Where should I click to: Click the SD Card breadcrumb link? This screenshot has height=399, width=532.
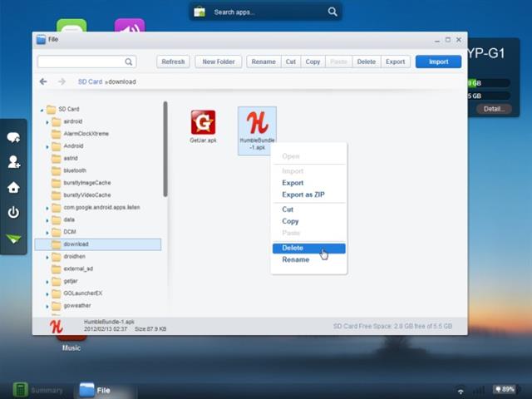pos(90,81)
